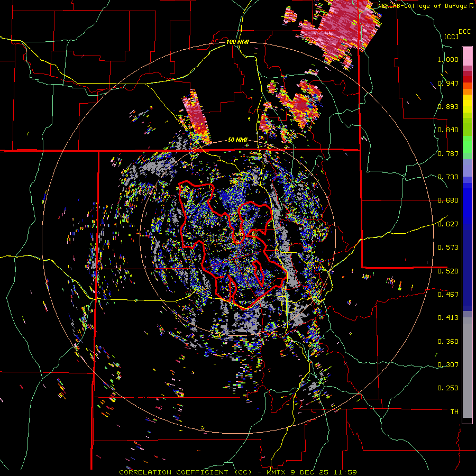Click the TH threshold label
Image resolution: width=476 pixels, height=476 pixels.
coord(454,411)
